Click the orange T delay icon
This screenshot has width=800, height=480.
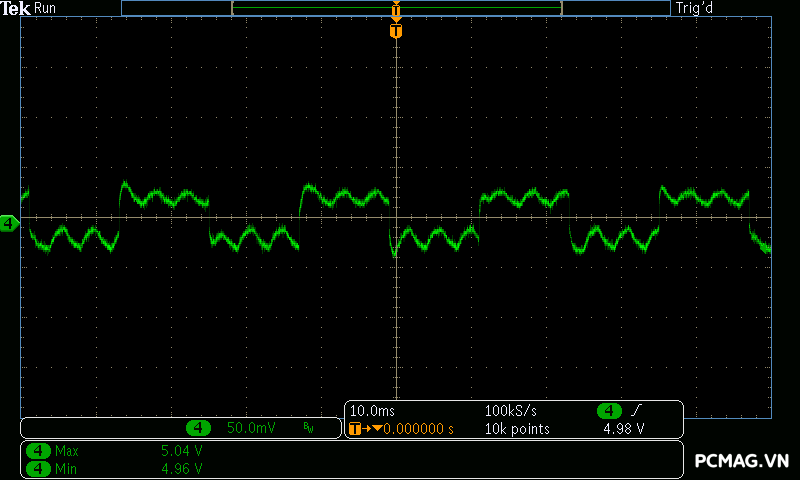click(x=356, y=429)
